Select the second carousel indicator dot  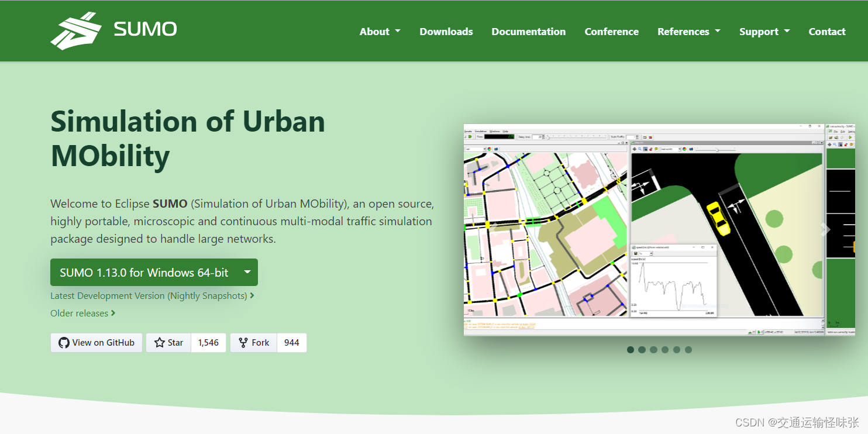pyautogui.click(x=642, y=350)
